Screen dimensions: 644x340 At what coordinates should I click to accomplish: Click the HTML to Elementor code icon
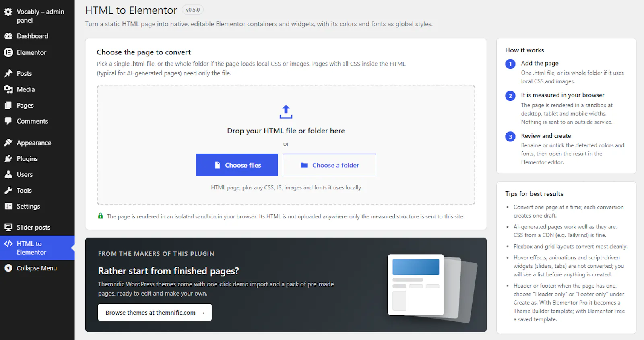tap(8, 244)
